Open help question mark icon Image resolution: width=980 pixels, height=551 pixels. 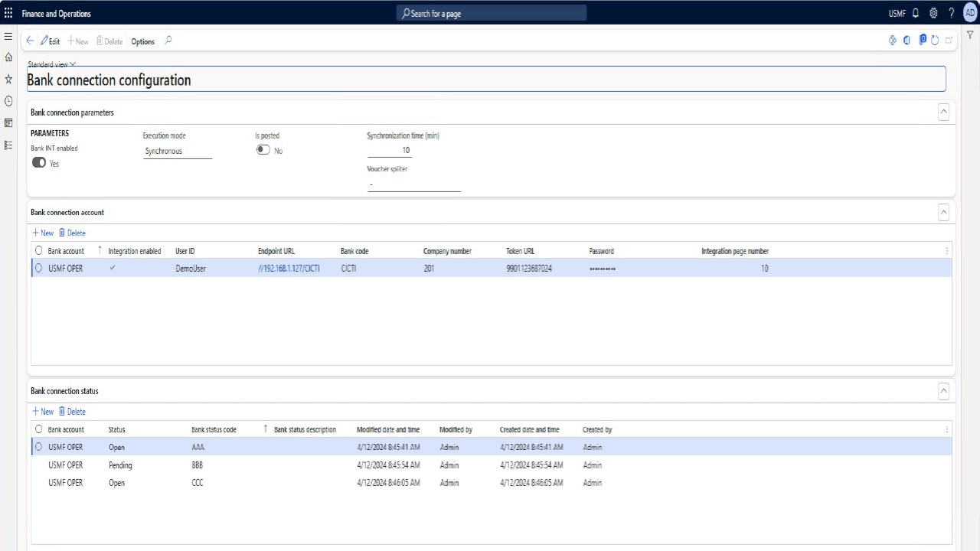click(952, 13)
